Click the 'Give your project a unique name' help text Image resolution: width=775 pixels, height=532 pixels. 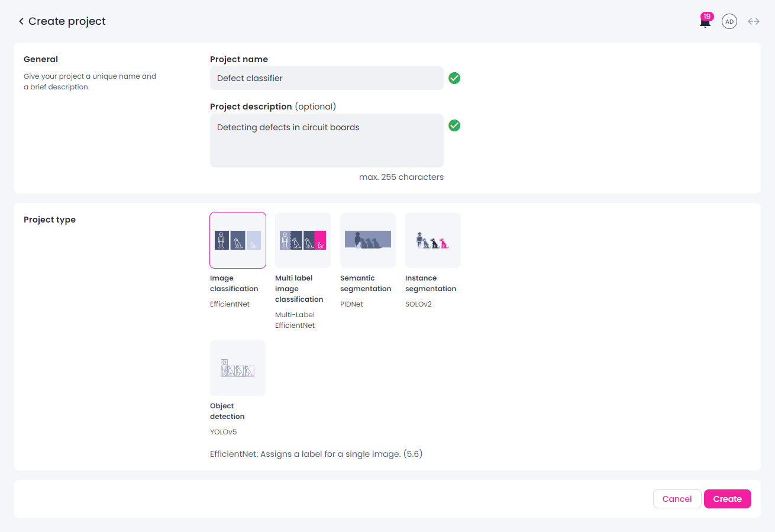(x=90, y=82)
